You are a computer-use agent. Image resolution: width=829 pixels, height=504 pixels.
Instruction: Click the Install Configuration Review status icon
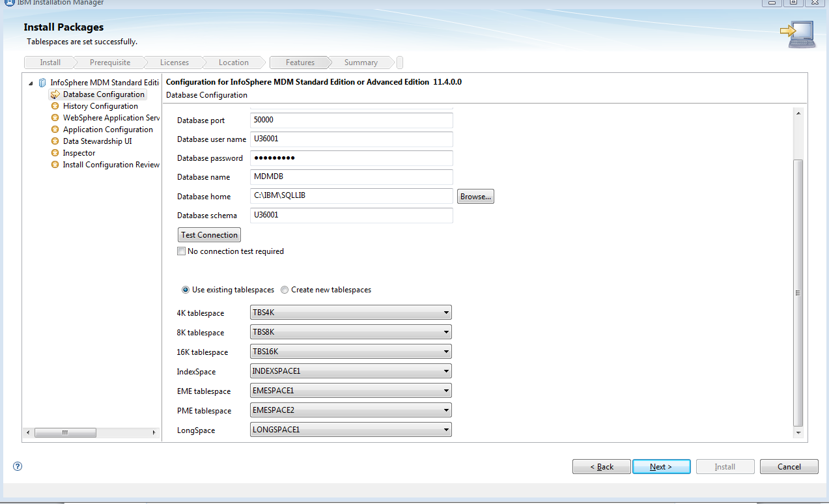coord(55,165)
